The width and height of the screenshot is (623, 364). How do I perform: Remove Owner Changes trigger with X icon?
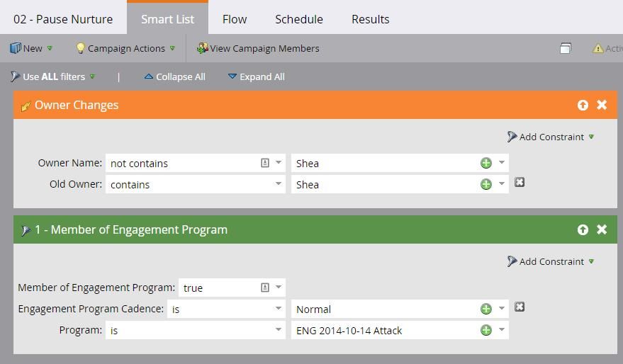click(x=602, y=105)
